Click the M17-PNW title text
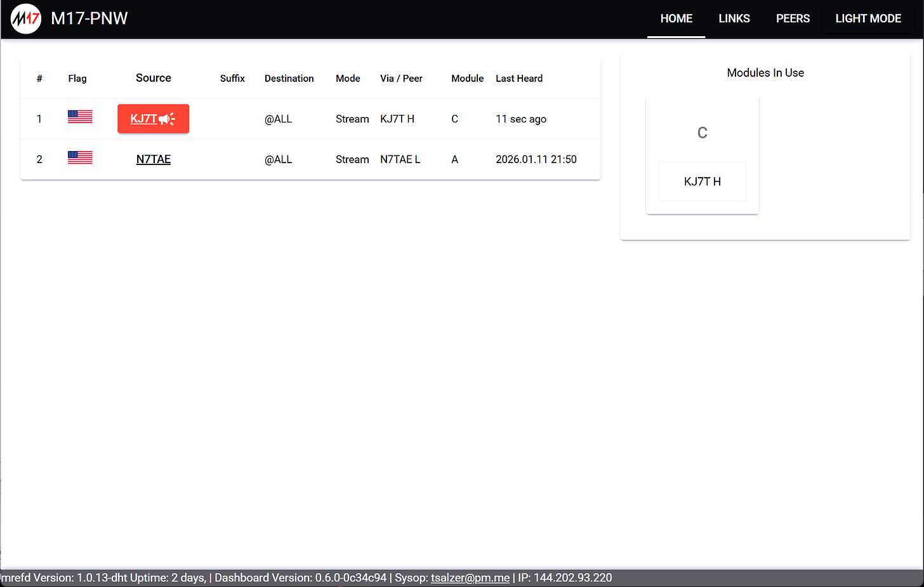The image size is (924, 587). 89,18
